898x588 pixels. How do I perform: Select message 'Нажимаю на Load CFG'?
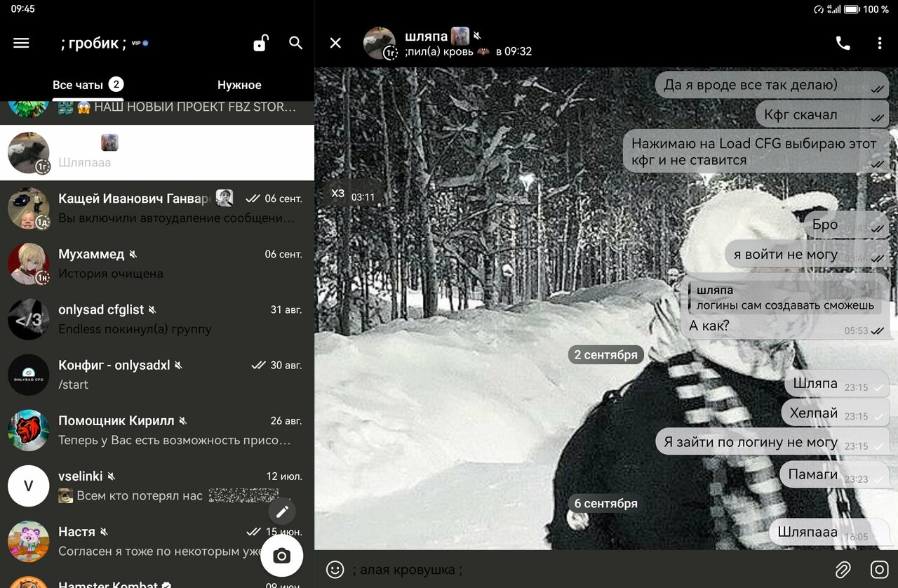(x=756, y=152)
